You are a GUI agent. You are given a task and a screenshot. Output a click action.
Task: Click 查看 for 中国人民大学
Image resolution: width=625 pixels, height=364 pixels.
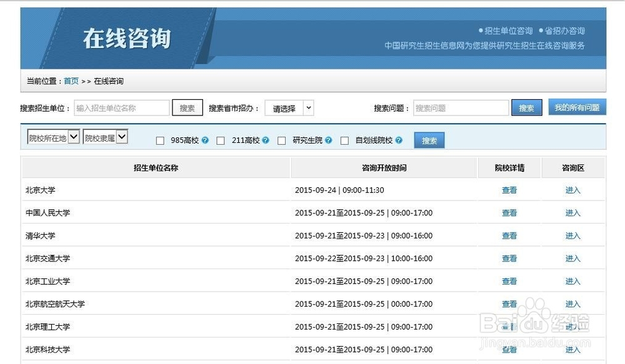[509, 213]
